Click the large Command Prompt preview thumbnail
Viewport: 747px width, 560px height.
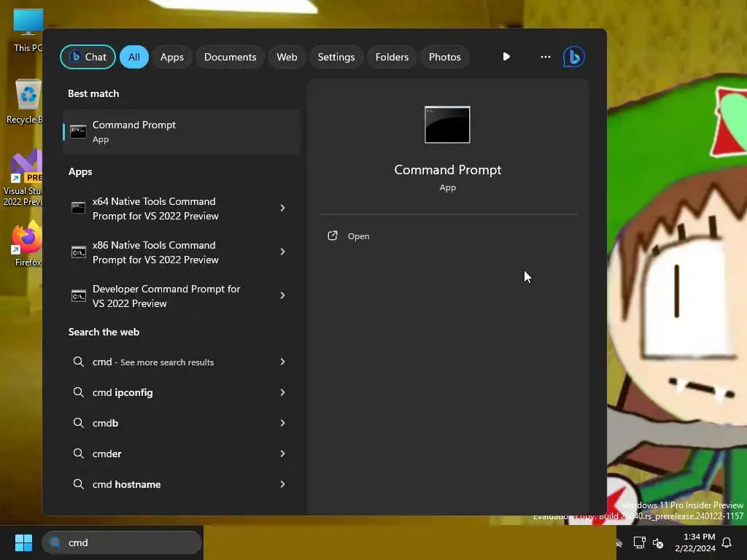pyautogui.click(x=447, y=125)
